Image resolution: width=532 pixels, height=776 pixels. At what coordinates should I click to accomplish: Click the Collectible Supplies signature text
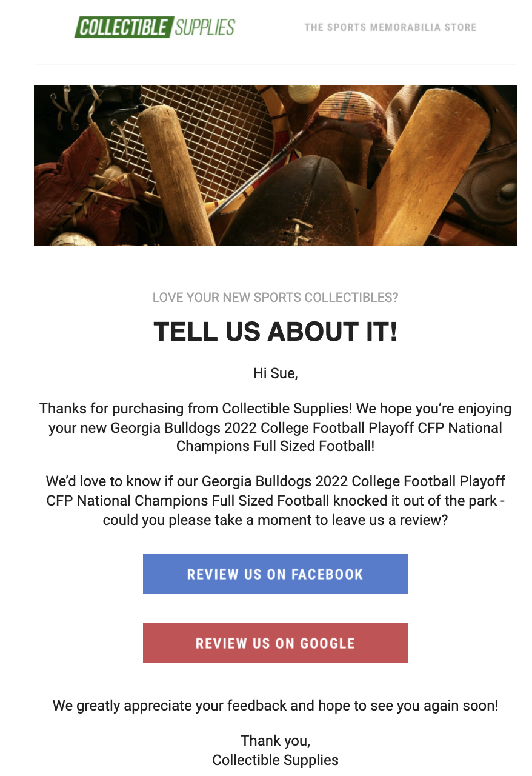point(275,760)
